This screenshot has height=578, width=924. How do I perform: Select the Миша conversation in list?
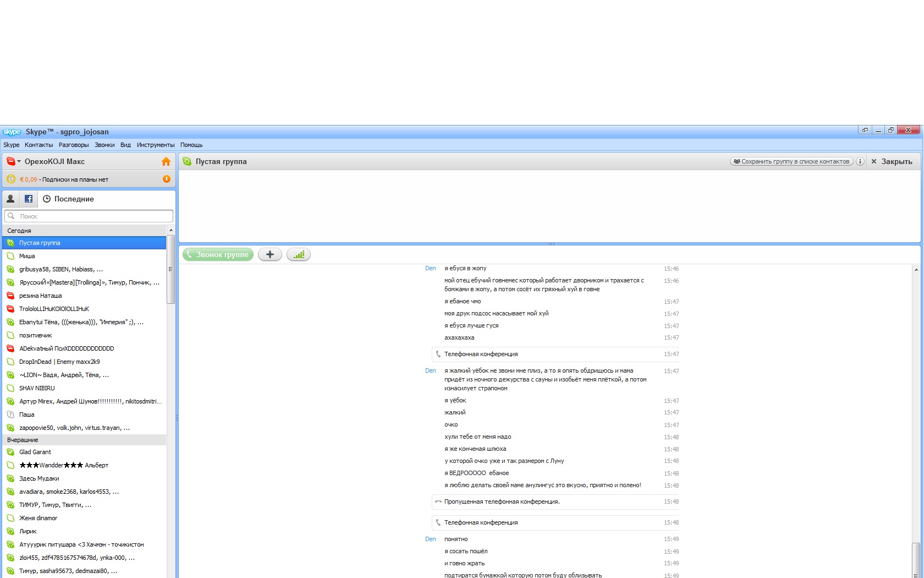[x=27, y=256]
